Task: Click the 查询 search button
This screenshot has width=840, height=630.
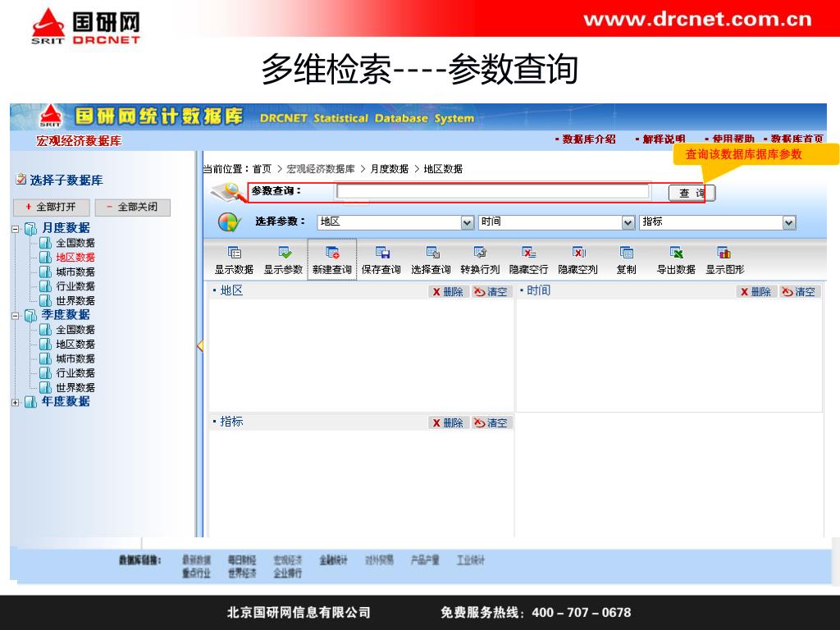Action: [x=692, y=193]
